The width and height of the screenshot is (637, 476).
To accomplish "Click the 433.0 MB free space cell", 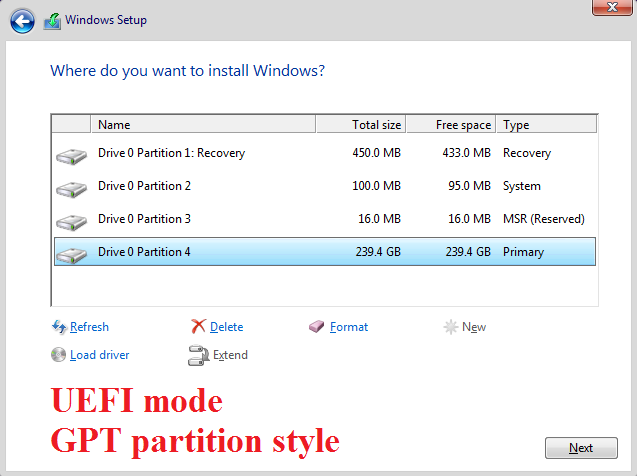I will [466, 153].
